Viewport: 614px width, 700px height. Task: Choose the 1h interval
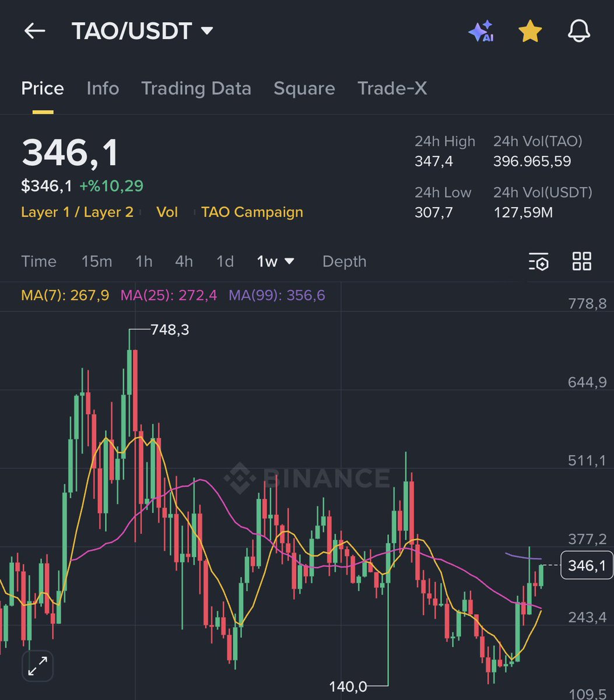(144, 261)
